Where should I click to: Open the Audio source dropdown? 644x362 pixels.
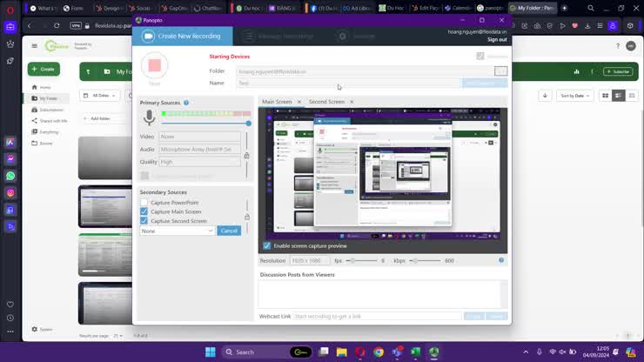pyautogui.click(x=200, y=149)
